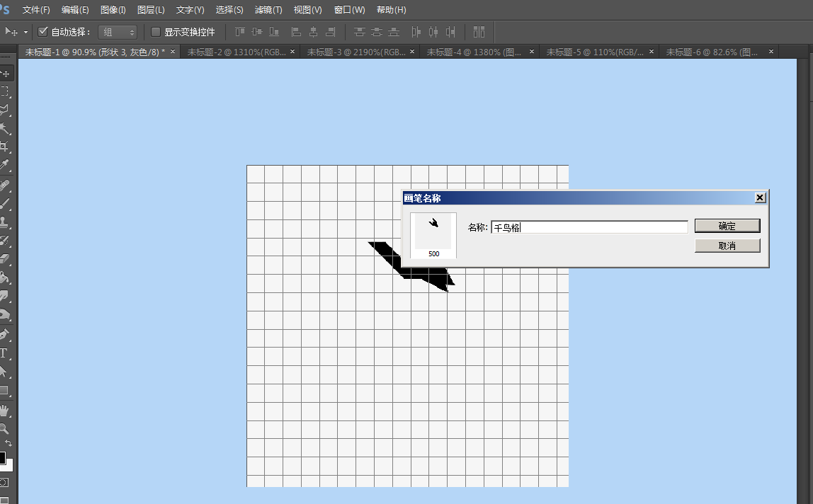813x504 pixels.
Task: Open the 文字(Y) menu
Action: click(x=190, y=10)
